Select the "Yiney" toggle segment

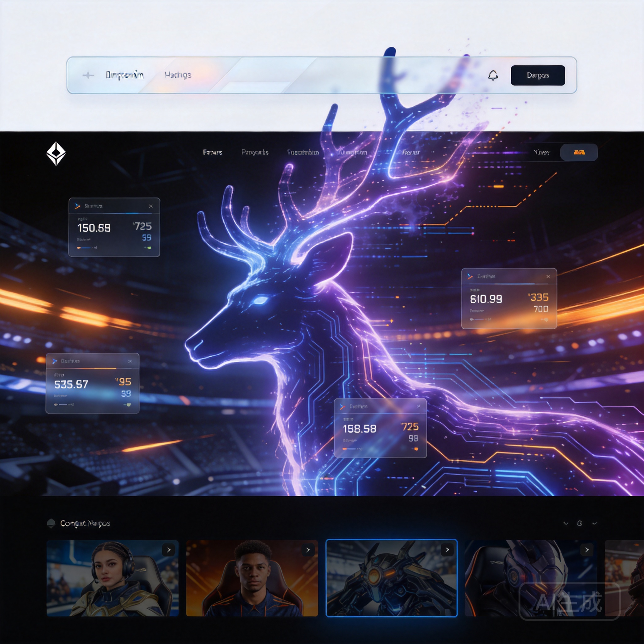pyautogui.click(x=542, y=152)
